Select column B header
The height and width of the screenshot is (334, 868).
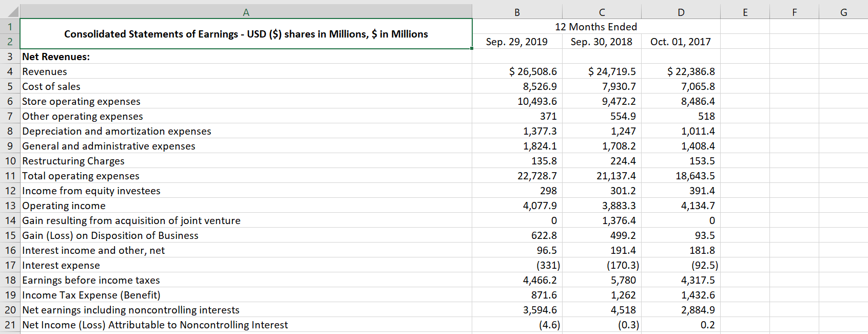(x=517, y=12)
